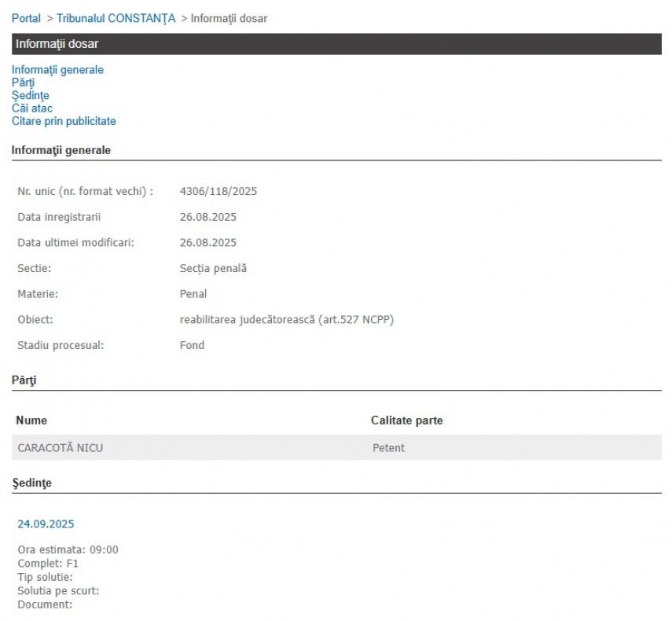This screenshot has height=621, width=672.
Task: Click the Tip solutie line
Action: point(45,577)
